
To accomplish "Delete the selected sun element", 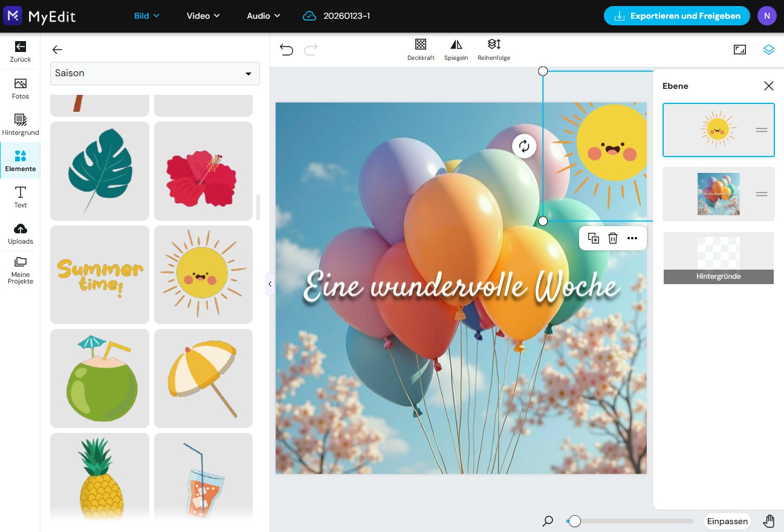I will (x=613, y=238).
